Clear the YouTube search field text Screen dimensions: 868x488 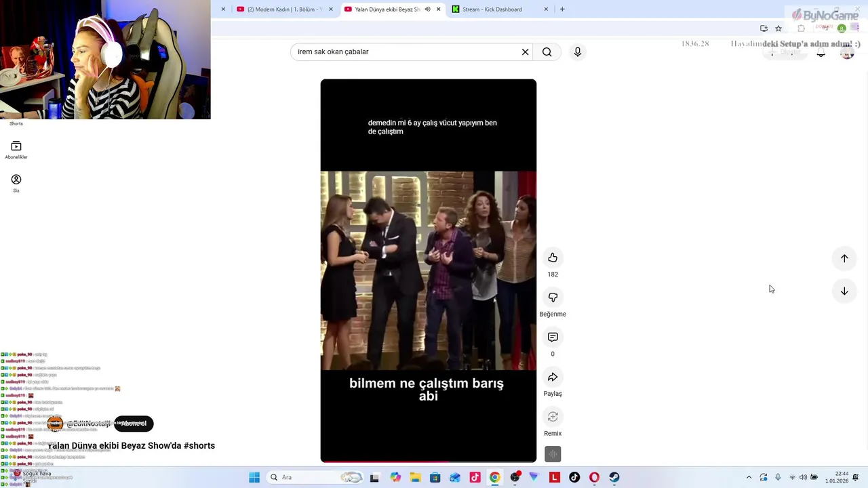[525, 52]
